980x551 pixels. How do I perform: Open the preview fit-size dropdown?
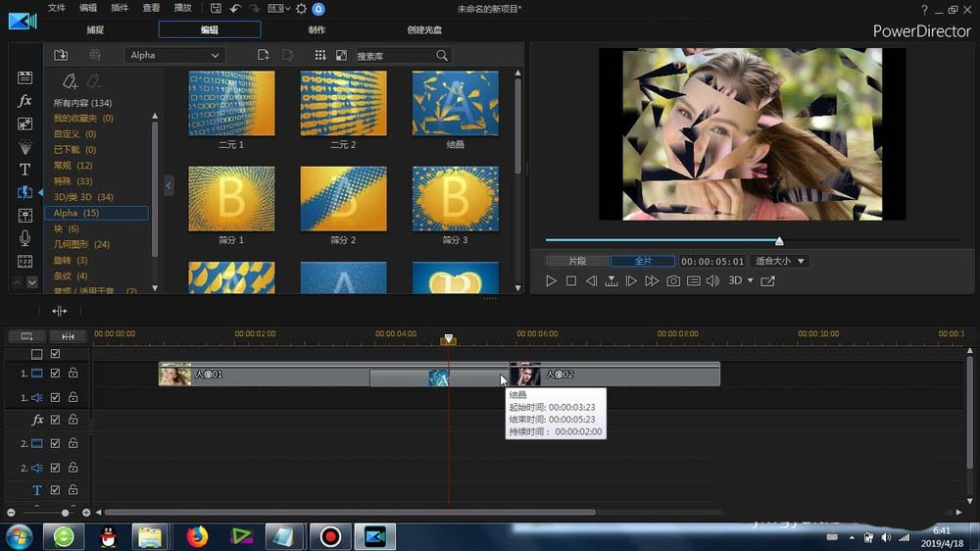coord(780,261)
